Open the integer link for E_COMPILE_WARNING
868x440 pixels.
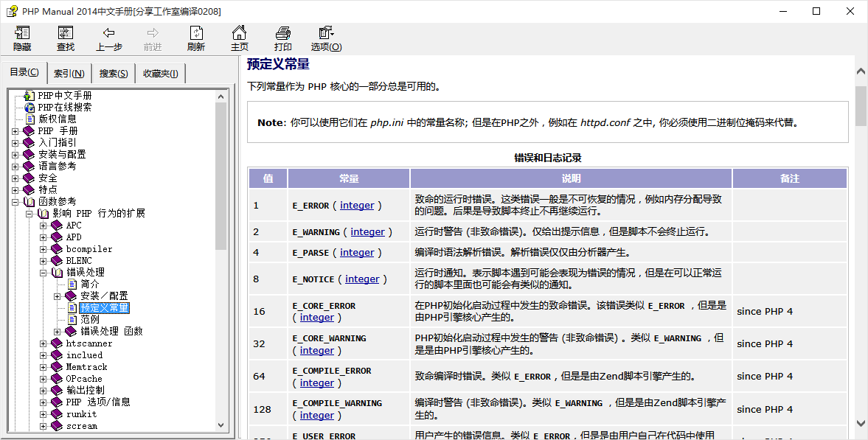[x=316, y=415]
